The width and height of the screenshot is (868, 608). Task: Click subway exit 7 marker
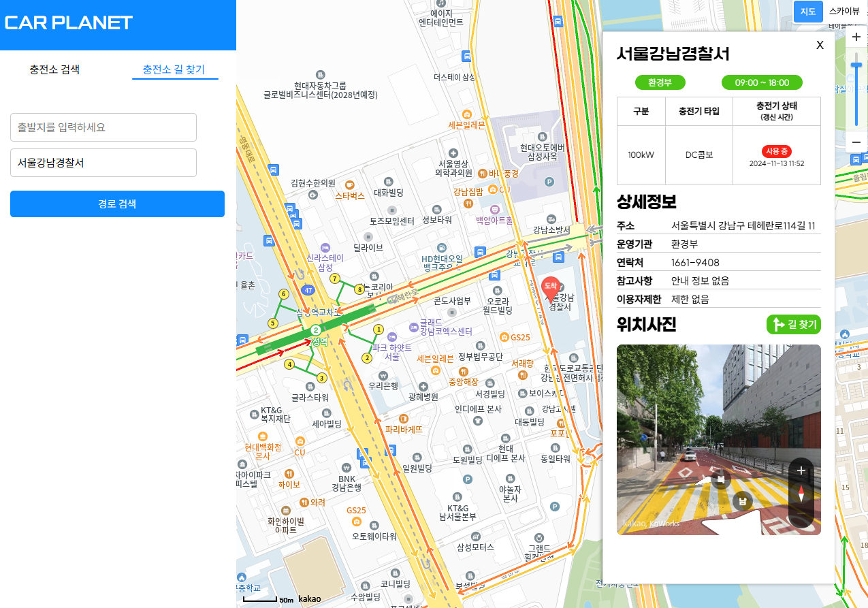[x=334, y=278]
